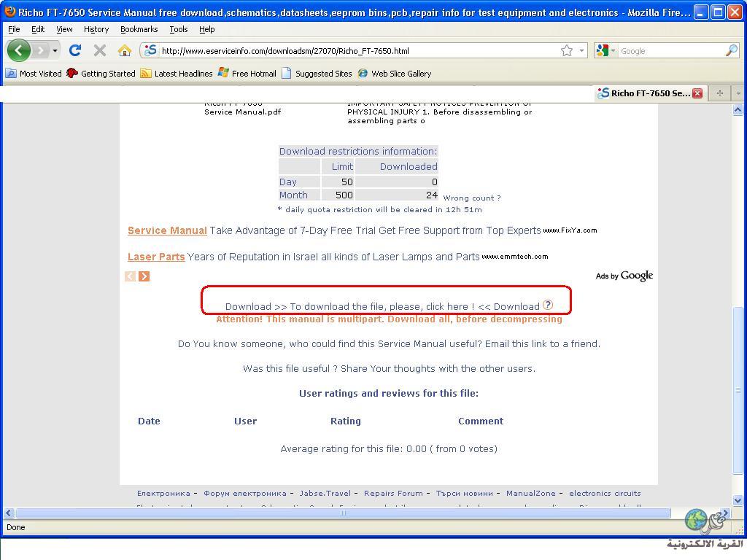Click the vertical scrollbar down arrow

click(x=738, y=500)
